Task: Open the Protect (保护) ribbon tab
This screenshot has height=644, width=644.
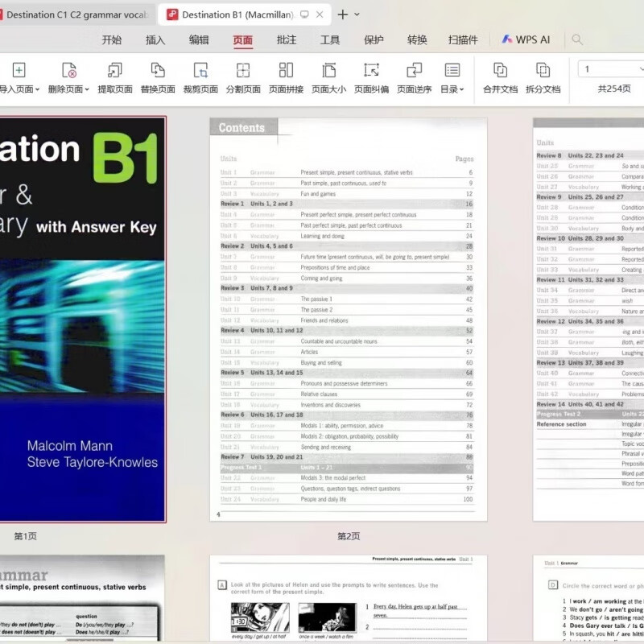Action: pos(374,39)
